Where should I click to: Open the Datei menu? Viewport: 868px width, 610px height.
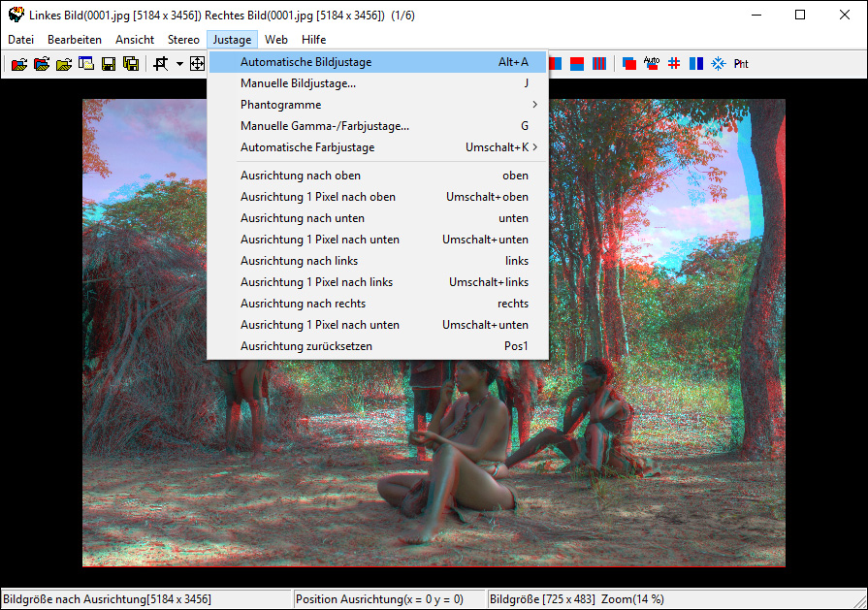pyautogui.click(x=20, y=40)
